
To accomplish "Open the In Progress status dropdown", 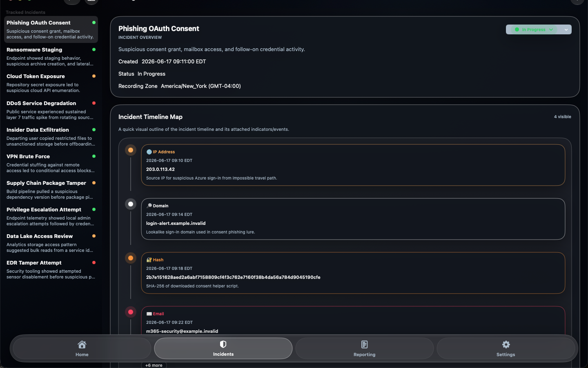I will point(533,29).
